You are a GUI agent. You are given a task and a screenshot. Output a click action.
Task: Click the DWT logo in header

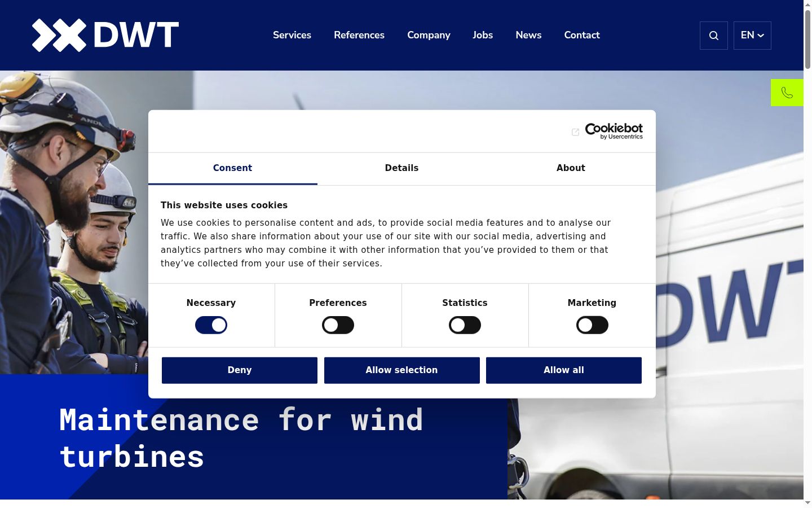pyautogui.click(x=105, y=35)
